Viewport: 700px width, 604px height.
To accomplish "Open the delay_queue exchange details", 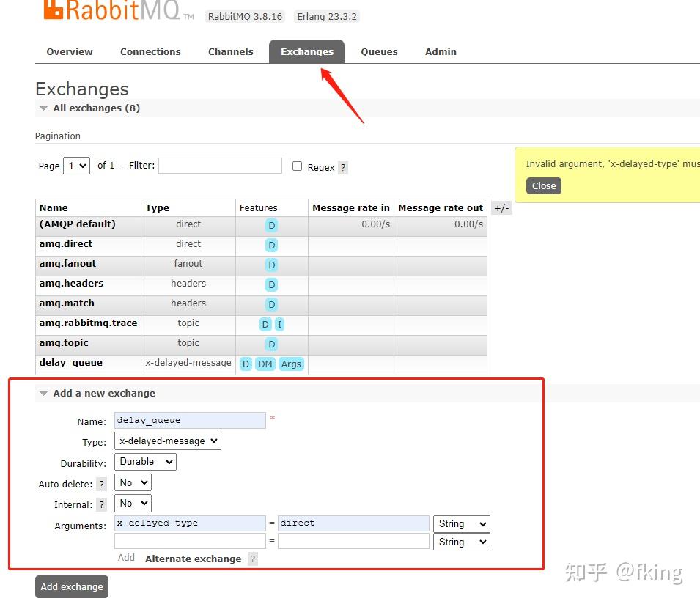I will 71,363.
